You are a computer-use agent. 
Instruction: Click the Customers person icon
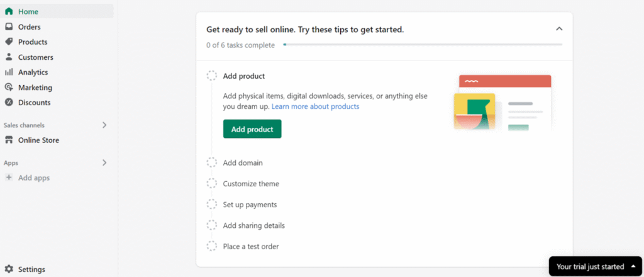click(9, 57)
